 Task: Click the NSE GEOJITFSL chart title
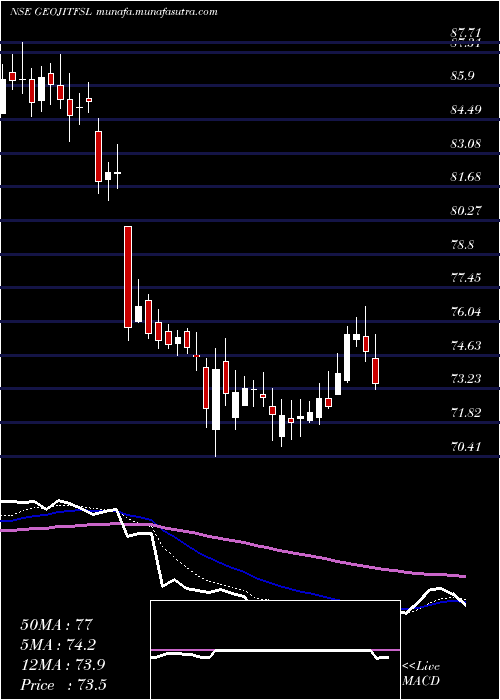click(x=114, y=12)
